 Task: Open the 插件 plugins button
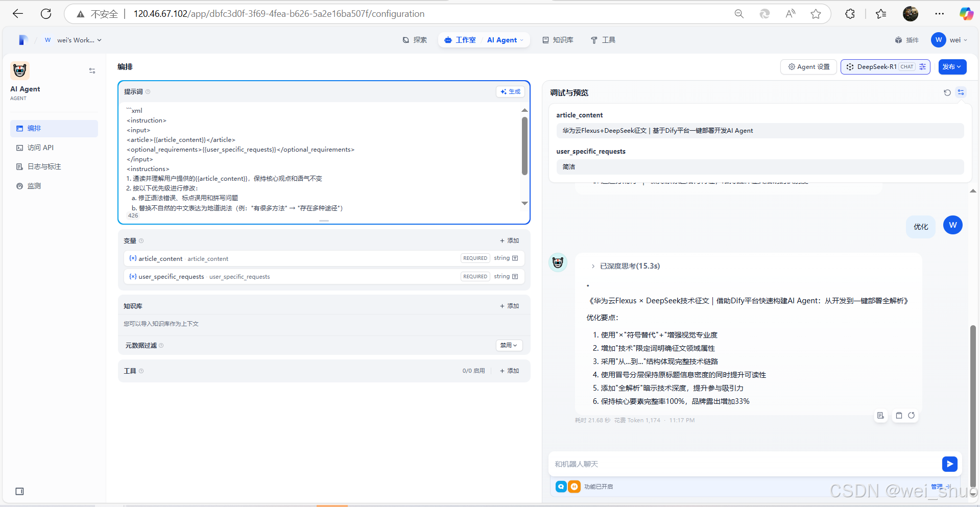point(907,40)
